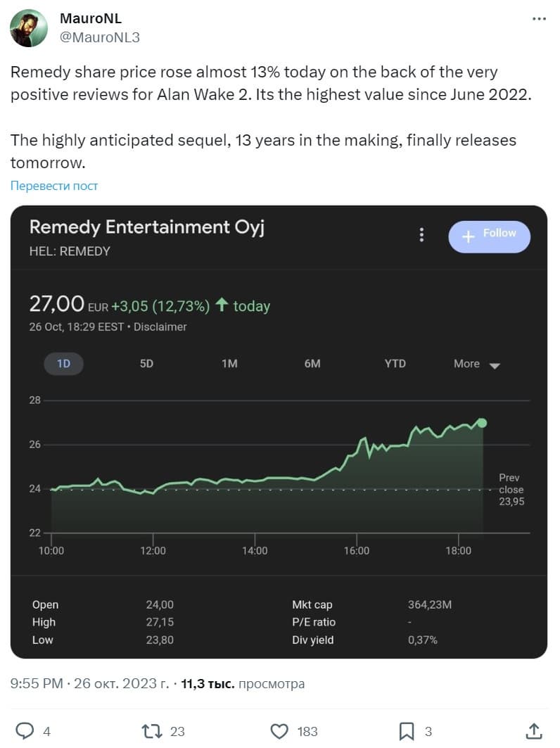The width and height of the screenshot is (560, 748).
Task: Click the current price marker dot
Action: coord(482,423)
